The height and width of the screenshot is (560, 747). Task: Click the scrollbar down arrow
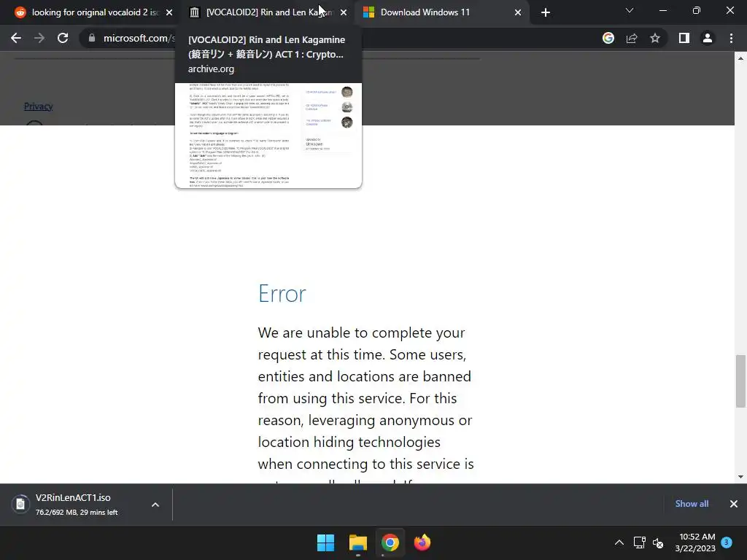coord(740,477)
